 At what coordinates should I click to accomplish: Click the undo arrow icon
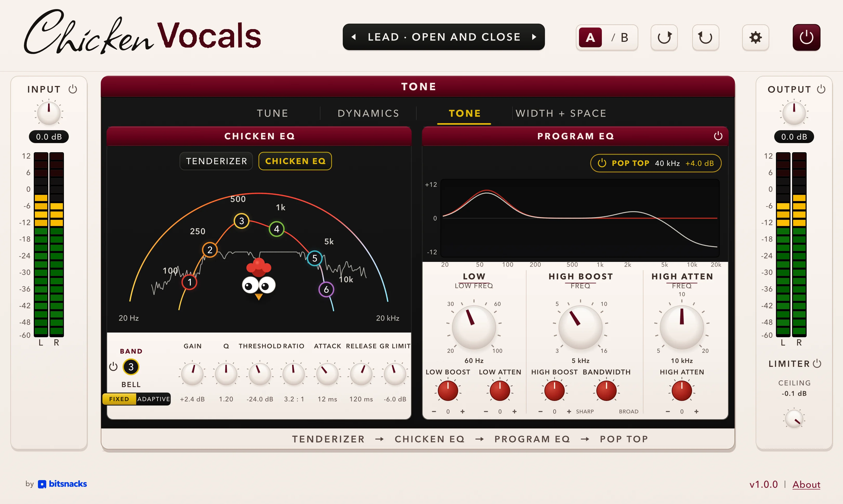click(x=706, y=37)
